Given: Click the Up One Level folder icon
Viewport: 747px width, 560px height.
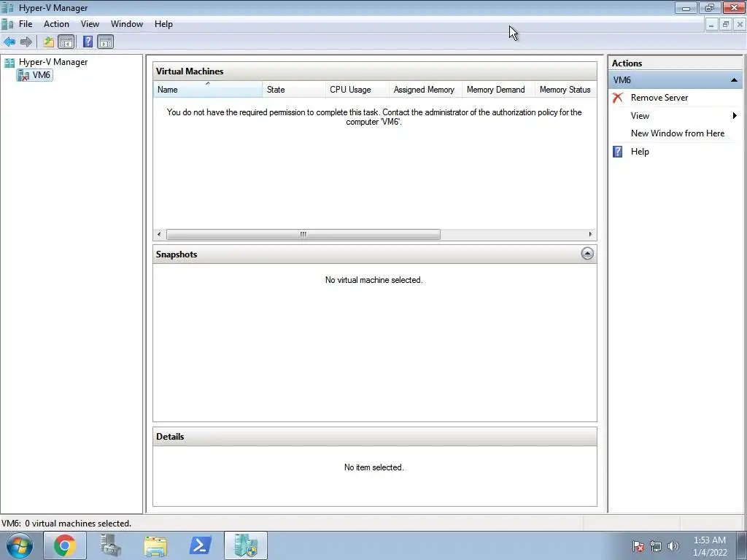Looking at the screenshot, I should click(49, 42).
